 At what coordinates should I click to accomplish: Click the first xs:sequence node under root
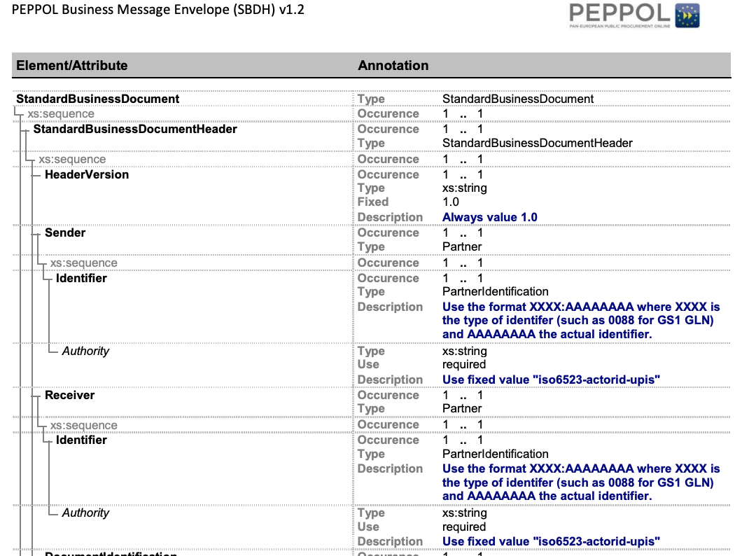point(61,114)
